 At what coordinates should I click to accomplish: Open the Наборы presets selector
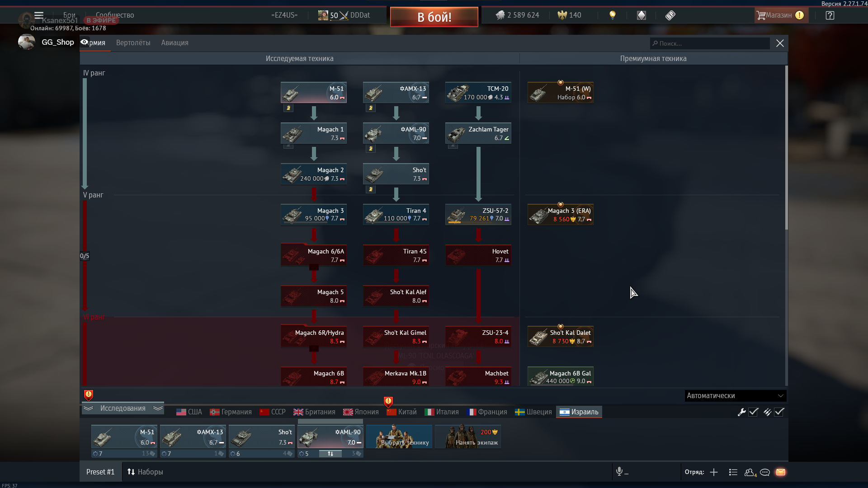click(145, 472)
